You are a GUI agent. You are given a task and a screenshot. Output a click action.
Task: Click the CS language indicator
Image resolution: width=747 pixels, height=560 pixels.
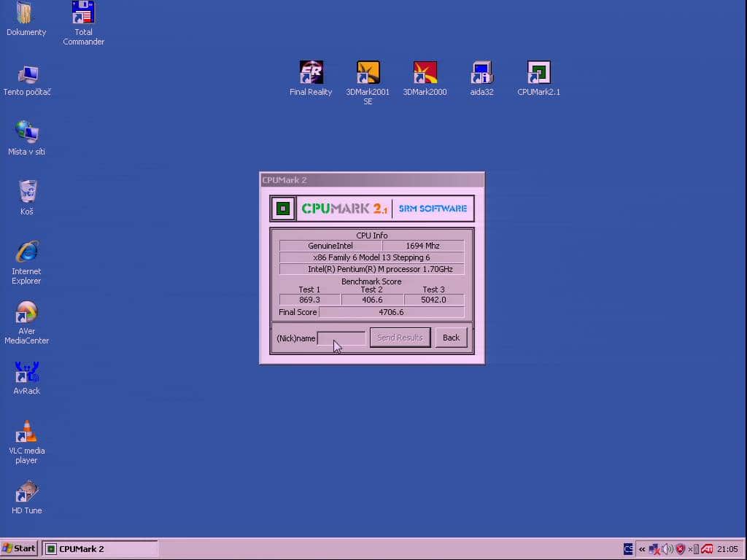click(x=628, y=549)
